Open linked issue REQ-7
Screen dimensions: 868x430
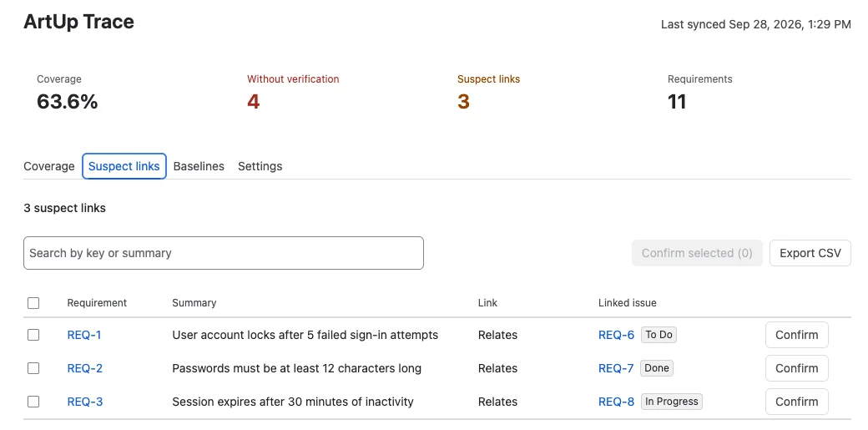coord(616,368)
